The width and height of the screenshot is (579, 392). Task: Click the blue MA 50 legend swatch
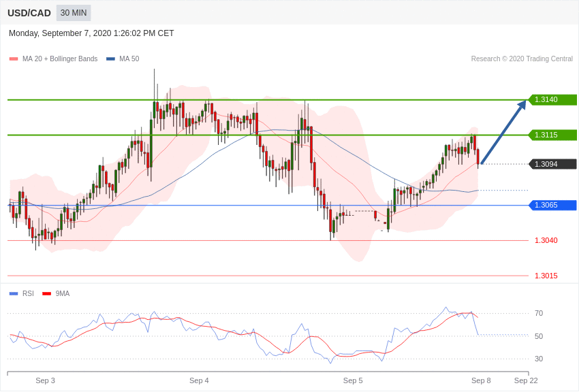pos(110,59)
